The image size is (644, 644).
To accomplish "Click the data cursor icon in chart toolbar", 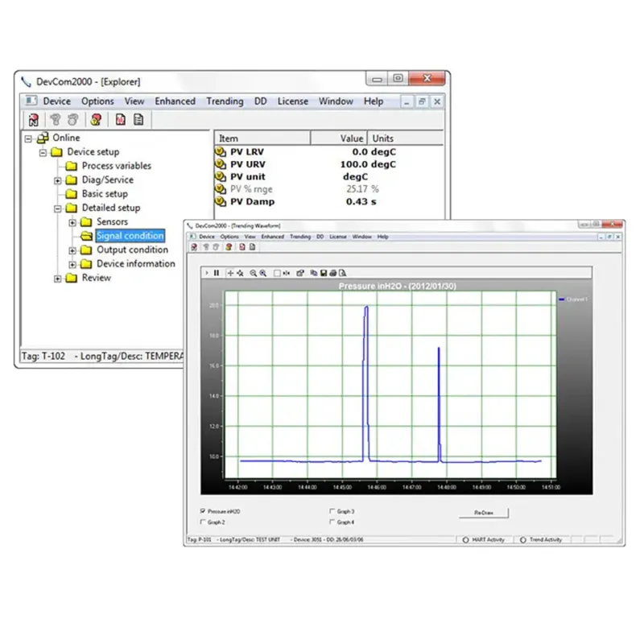I will pyautogui.click(x=287, y=273).
